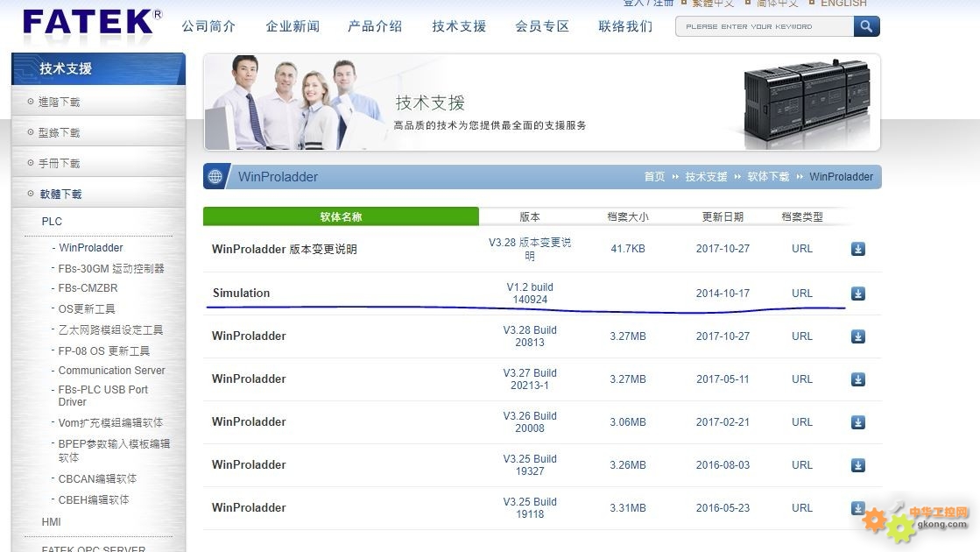Click the date 2016-08-03
This screenshot has height=552, width=980.
point(723,465)
